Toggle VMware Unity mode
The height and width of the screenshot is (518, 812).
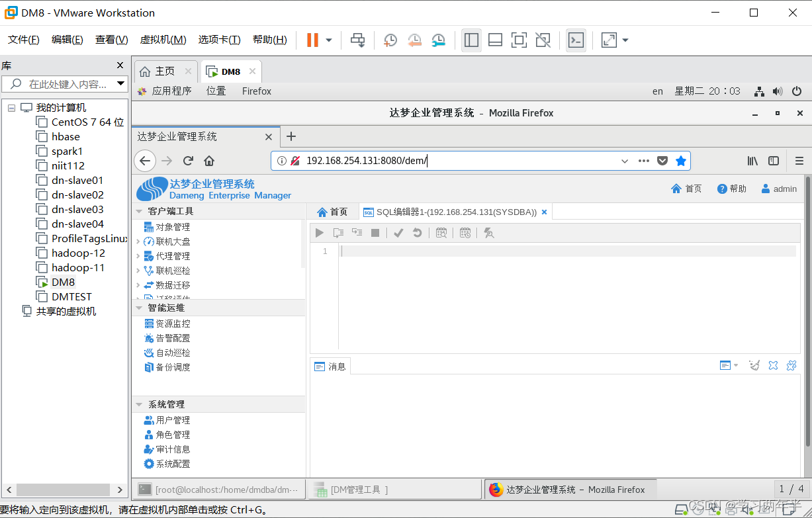[543, 40]
